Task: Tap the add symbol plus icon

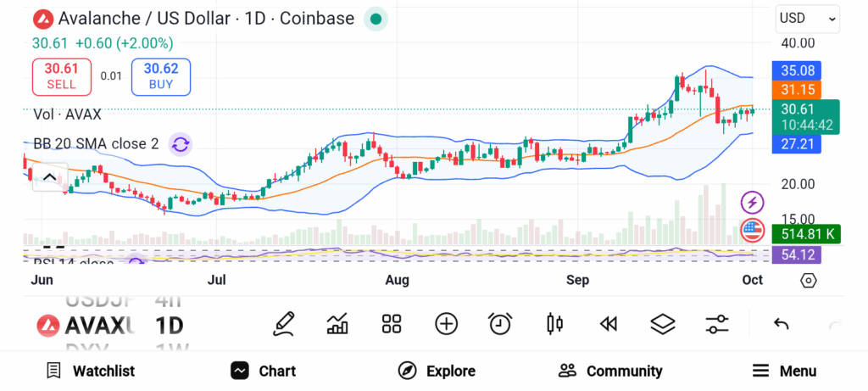Action: pyautogui.click(x=446, y=323)
